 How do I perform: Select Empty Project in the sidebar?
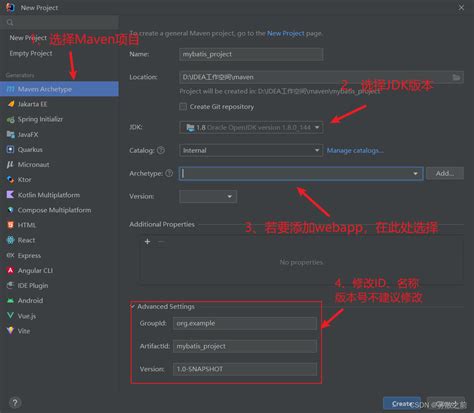click(x=31, y=53)
